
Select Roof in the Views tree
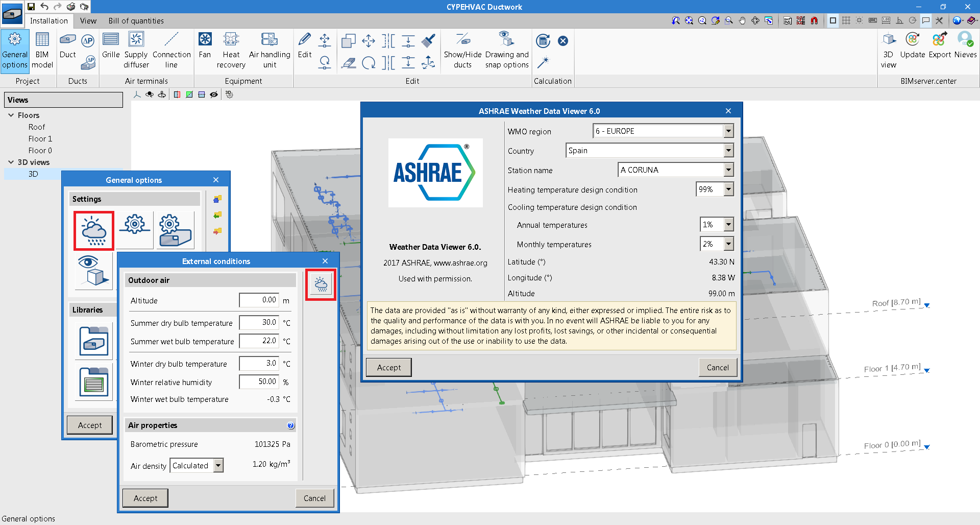pyautogui.click(x=37, y=127)
